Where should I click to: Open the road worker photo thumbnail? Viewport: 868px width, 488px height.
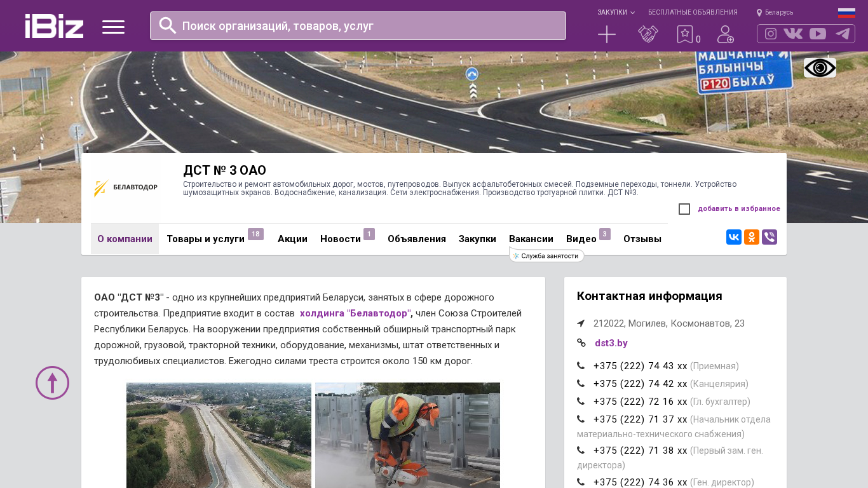(407, 435)
